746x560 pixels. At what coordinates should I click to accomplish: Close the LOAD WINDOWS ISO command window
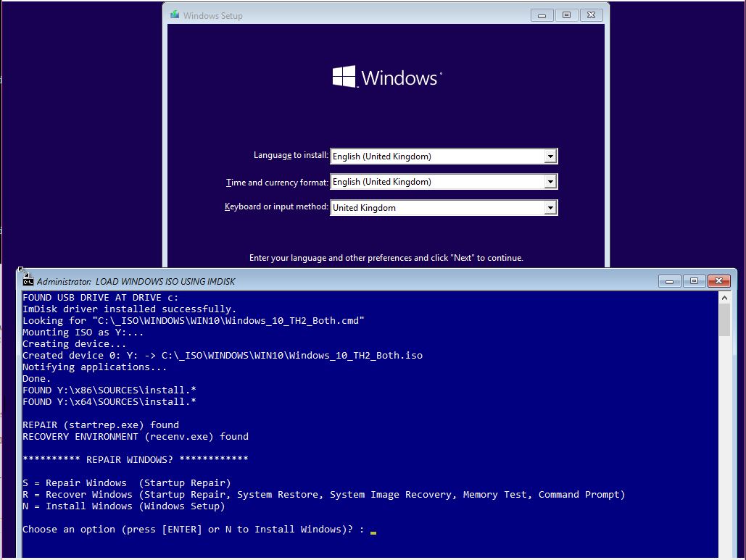718,281
